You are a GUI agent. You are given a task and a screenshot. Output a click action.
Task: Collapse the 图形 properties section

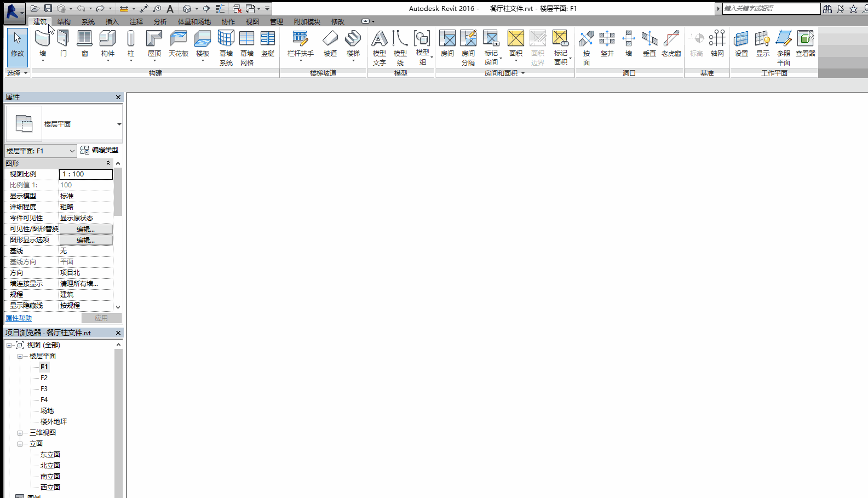(x=108, y=163)
